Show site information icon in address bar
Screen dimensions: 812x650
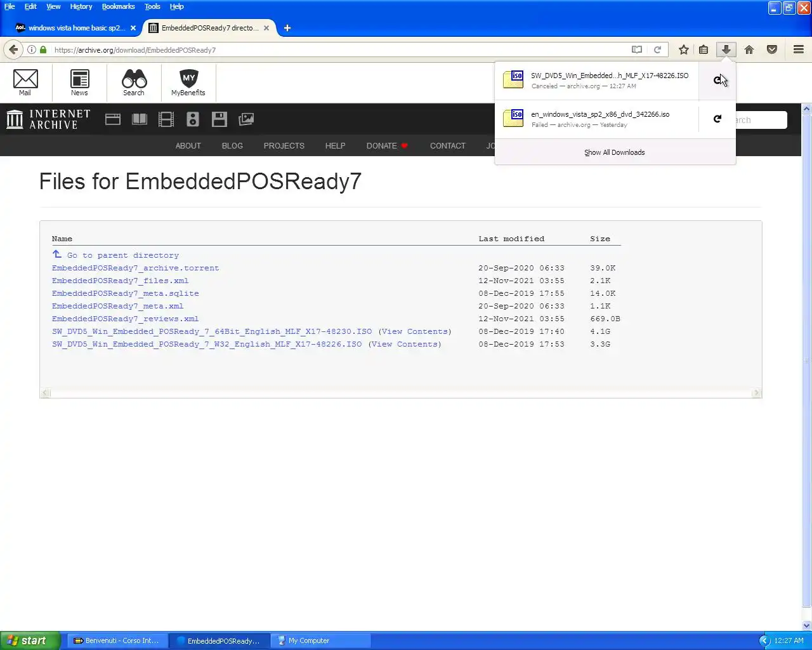pyautogui.click(x=32, y=50)
